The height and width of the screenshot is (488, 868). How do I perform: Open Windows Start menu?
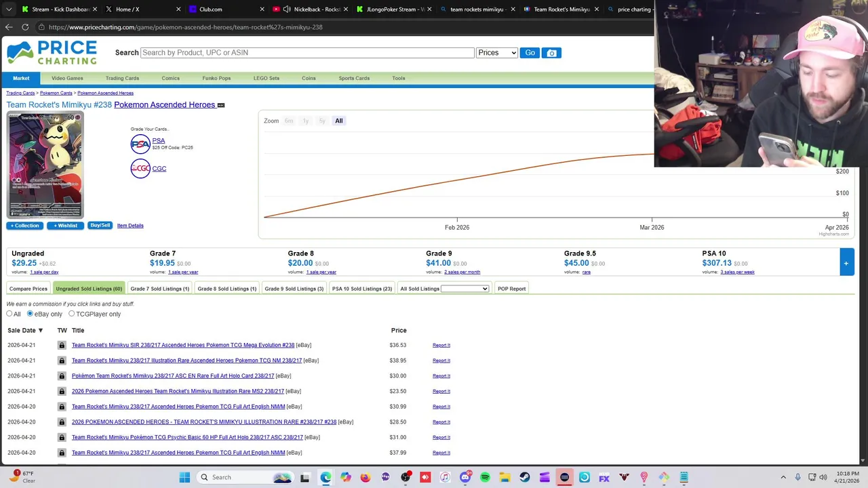(x=184, y=477)
